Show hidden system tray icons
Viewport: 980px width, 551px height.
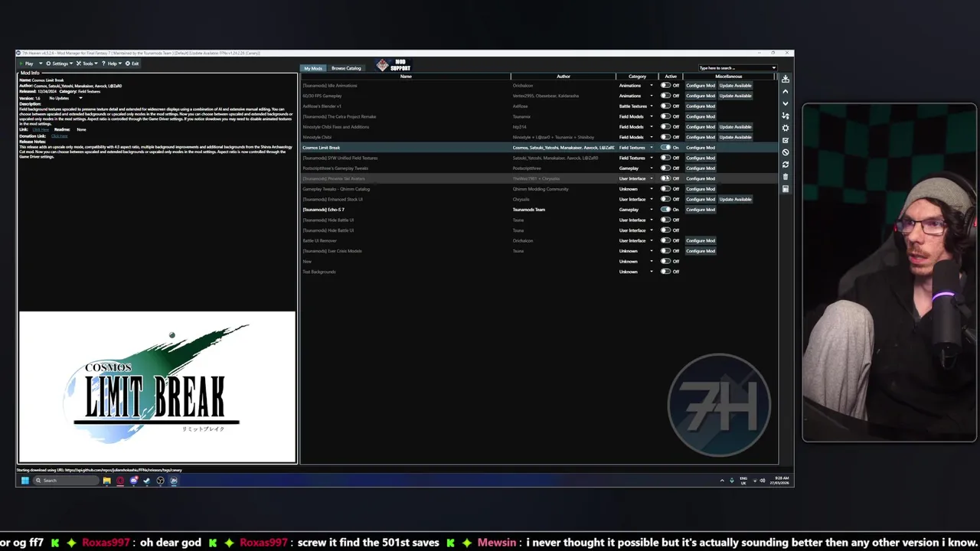tap(721, 481)
